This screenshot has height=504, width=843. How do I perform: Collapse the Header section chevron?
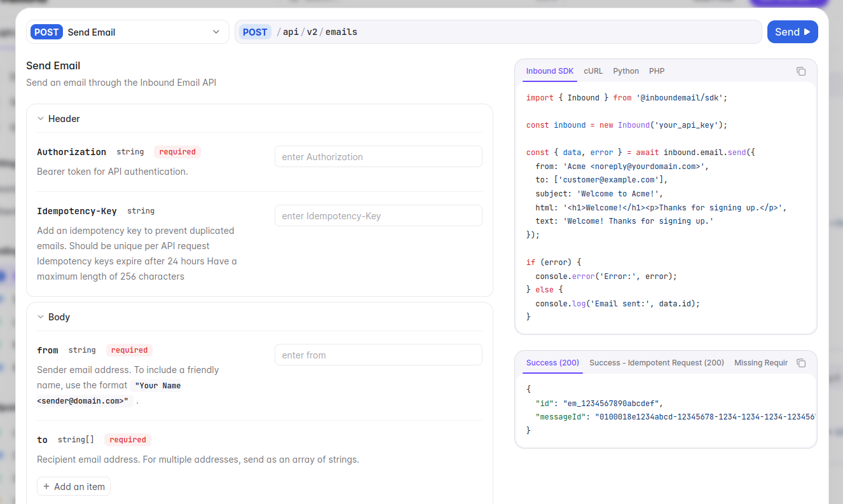41,119
